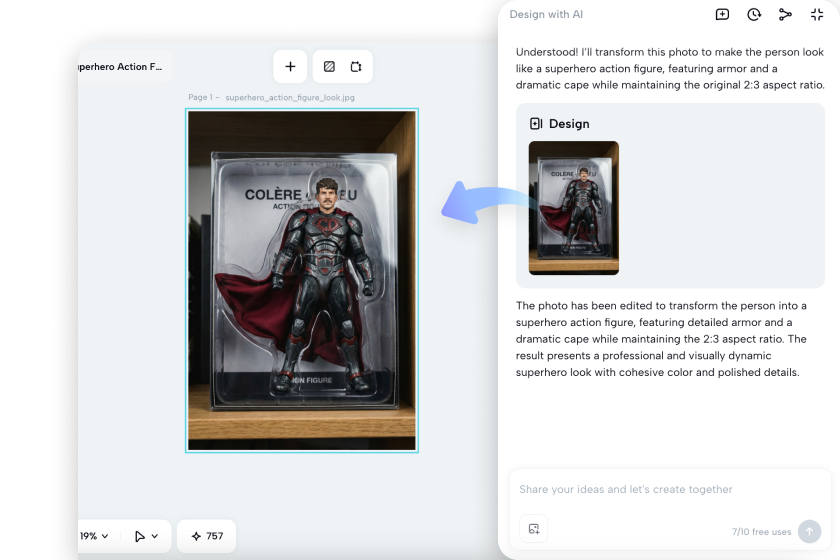
Task: Open the chat history
Action: (x=753, y=14)
